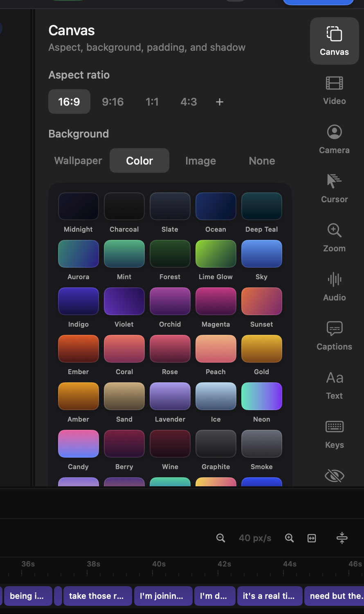This screenshot has height=614, width=364.
Task: Select caption clip "need but the"
Action: coord(334,596)
